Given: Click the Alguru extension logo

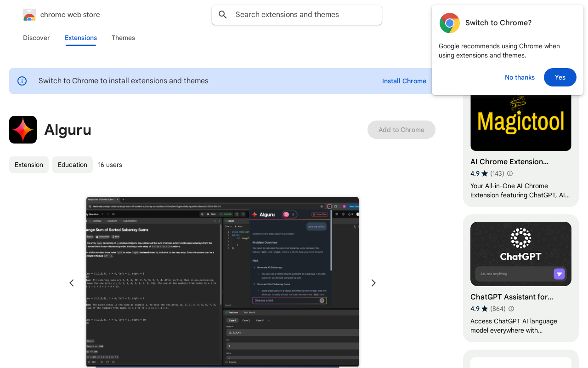Looking at the screenshot, I should pos(23,130).
